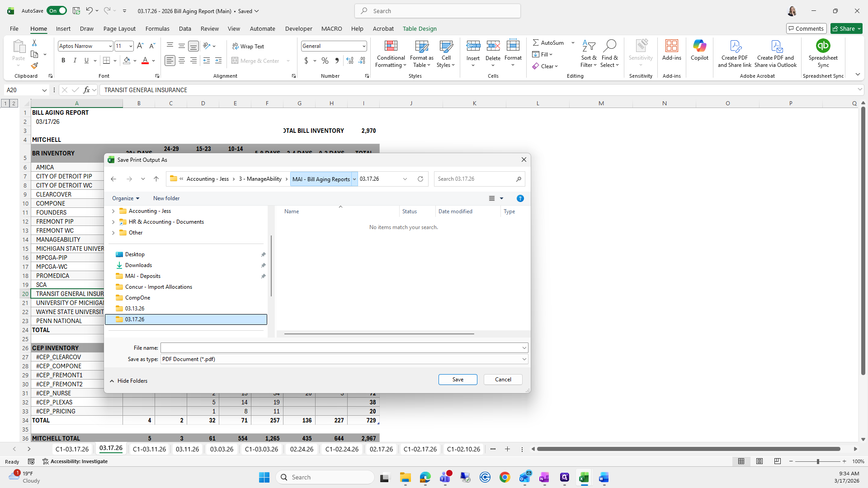Open the blue Help icon in the save dialog
The width and height of the screenshot is (868, 488).
point(520,198)
